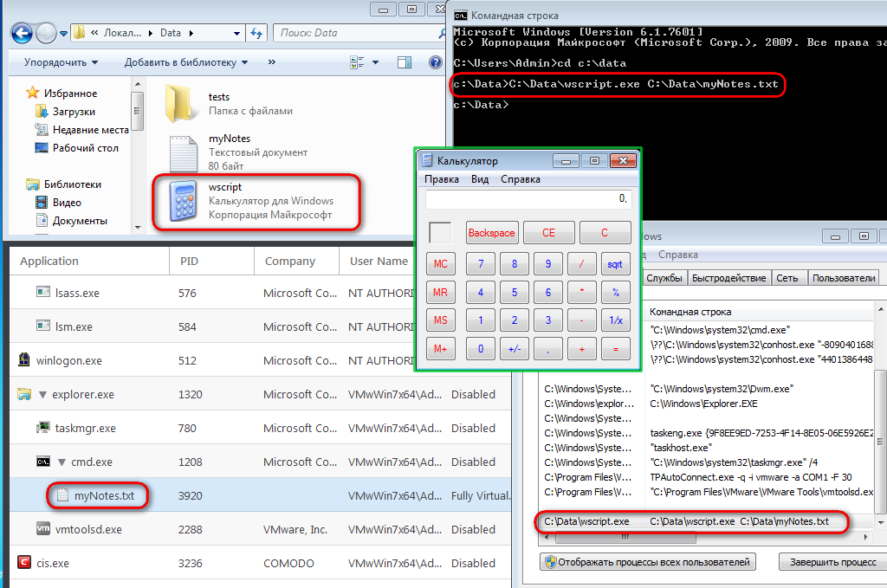The width and height of the screenshot is (887, 588).
Task: Collapse the explorer.exe process tree
Action: pos(42,395)
